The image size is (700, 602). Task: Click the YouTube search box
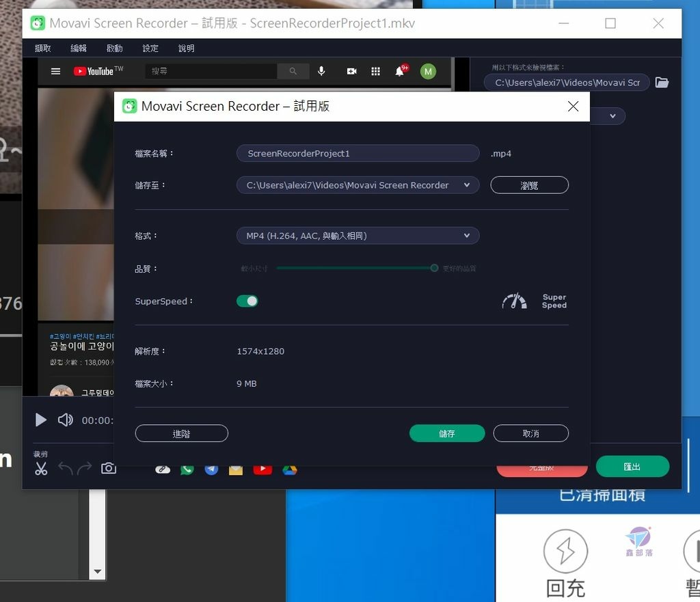tap(211, 71)
